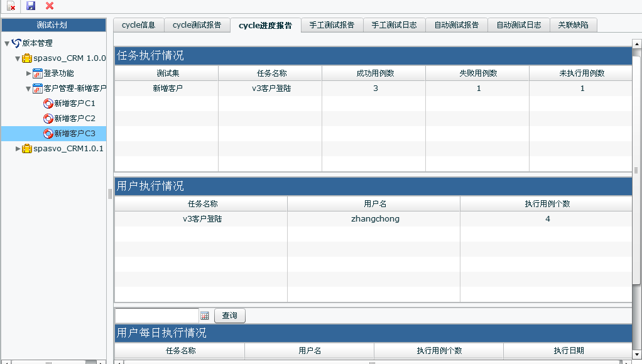The width and height of the screenshot is (642, 364).
Task: Click the red X cancel icon
Action: tap(50, 6)
